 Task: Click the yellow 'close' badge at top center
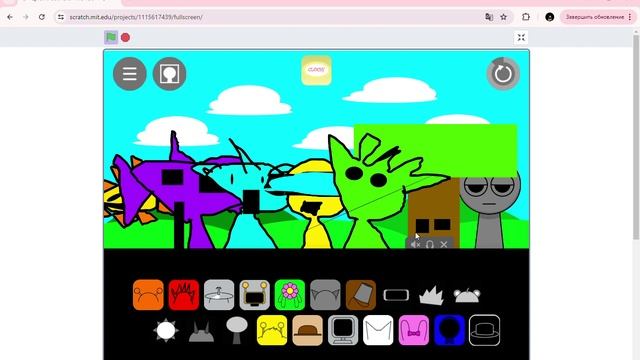(316, 70)
